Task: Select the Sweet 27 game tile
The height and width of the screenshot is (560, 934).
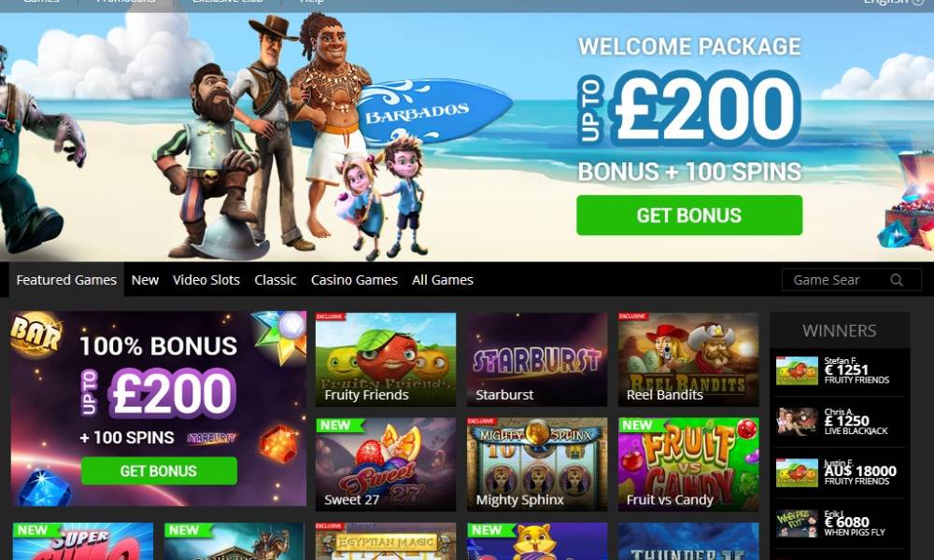Action: pos(386,464)
